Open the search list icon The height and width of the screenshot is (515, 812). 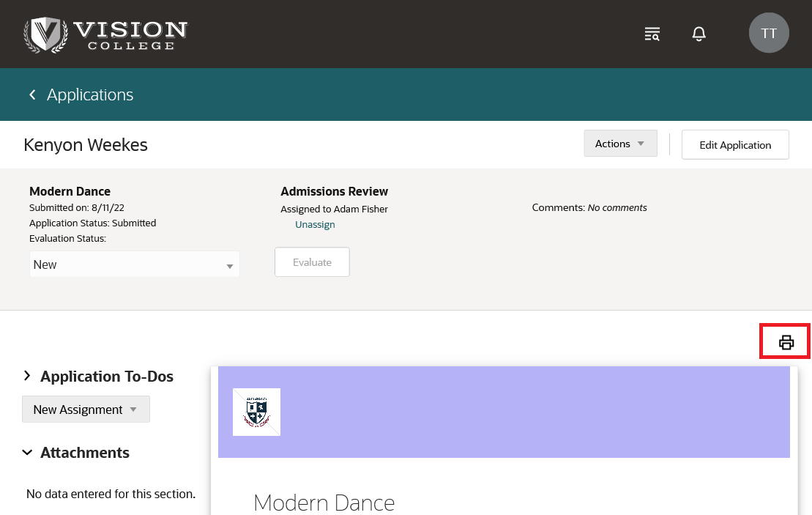[x=652, y=34]
